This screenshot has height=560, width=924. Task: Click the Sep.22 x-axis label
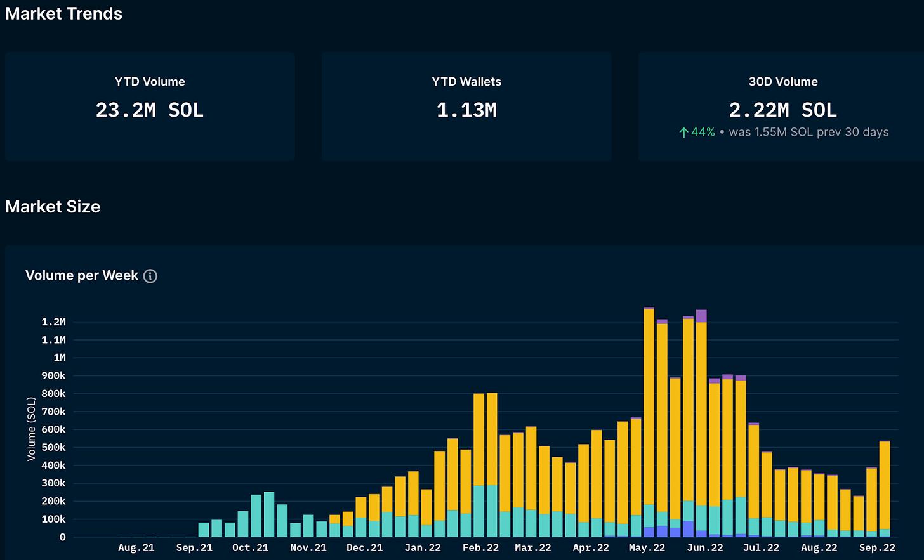click(877, 547)
